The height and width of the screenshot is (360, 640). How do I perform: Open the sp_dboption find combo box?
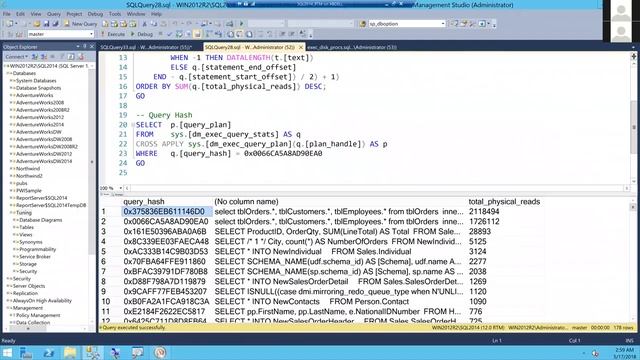(x=443, y=24)
